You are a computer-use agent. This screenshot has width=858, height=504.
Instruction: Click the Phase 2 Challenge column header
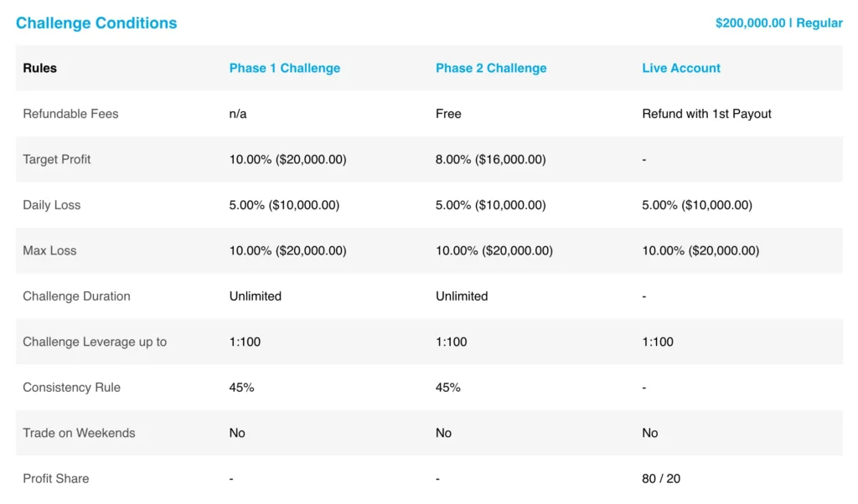(x=491, y=69)
